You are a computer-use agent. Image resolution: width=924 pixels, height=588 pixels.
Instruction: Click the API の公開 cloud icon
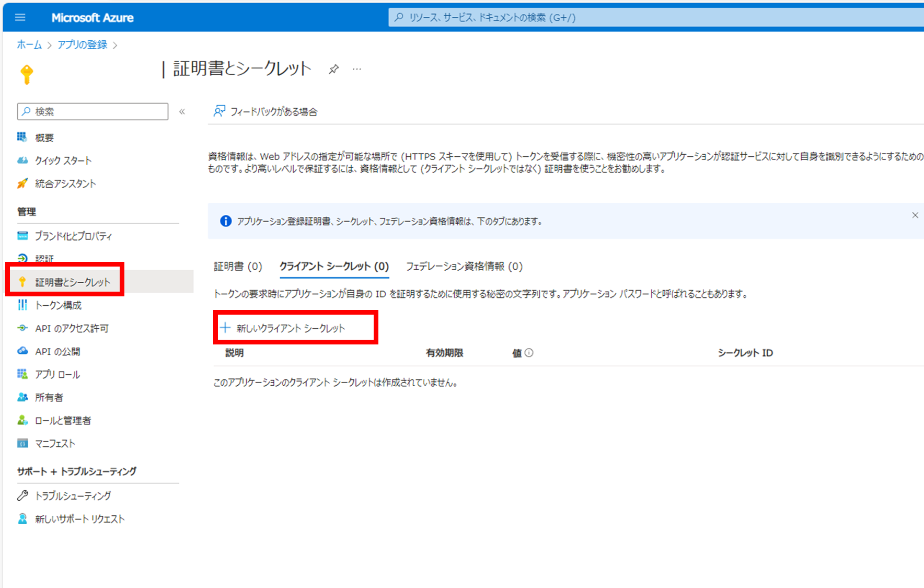pos(22,351)
